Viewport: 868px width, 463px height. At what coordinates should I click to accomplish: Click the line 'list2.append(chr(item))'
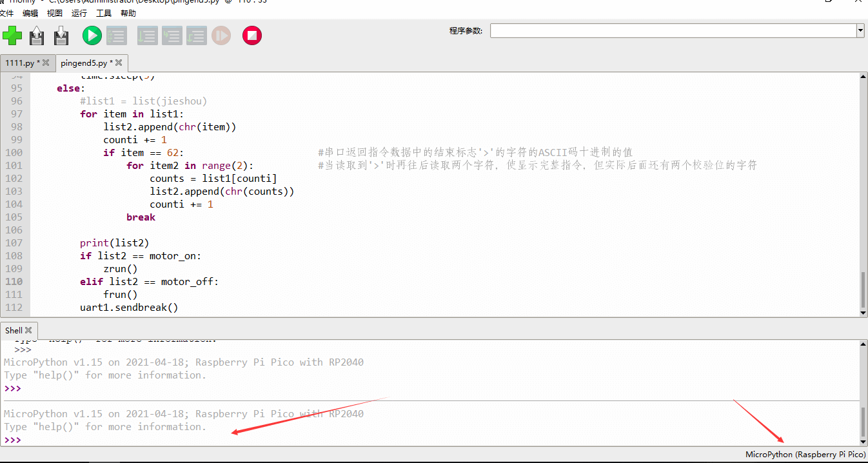pos(170,126)
